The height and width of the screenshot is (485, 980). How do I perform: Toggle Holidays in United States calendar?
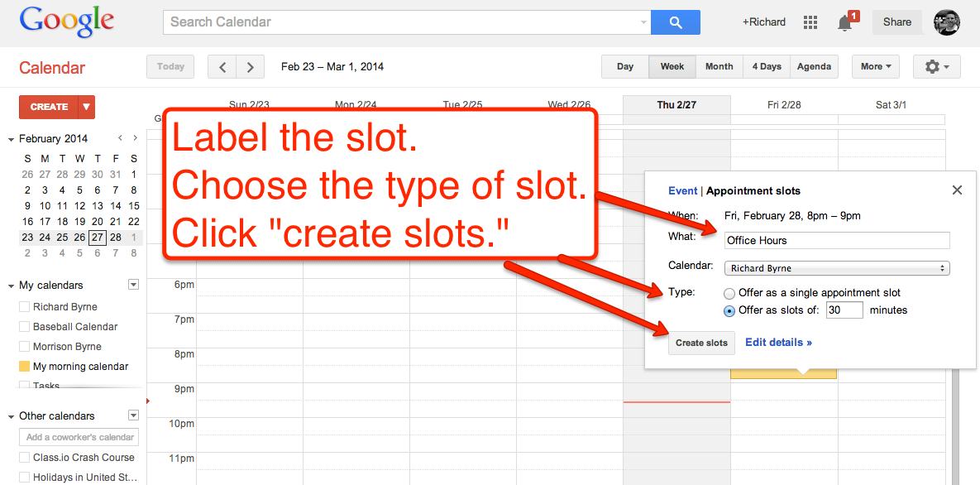pos(24,478)
